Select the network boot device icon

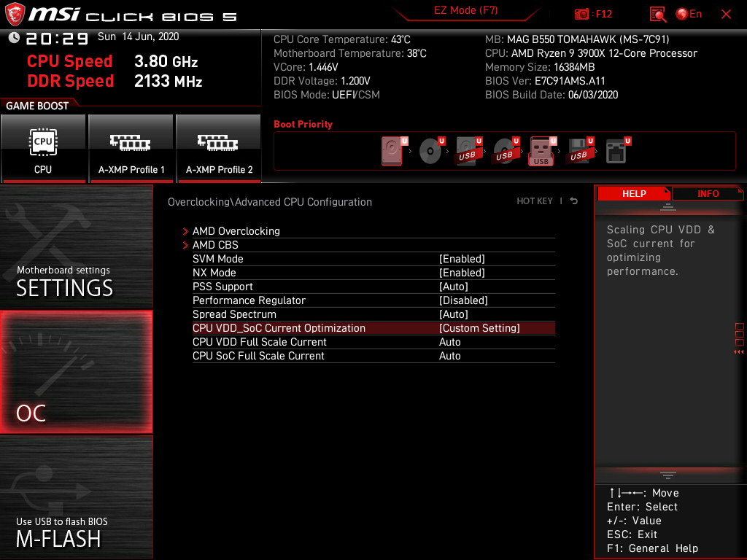[x=618, y=151]
